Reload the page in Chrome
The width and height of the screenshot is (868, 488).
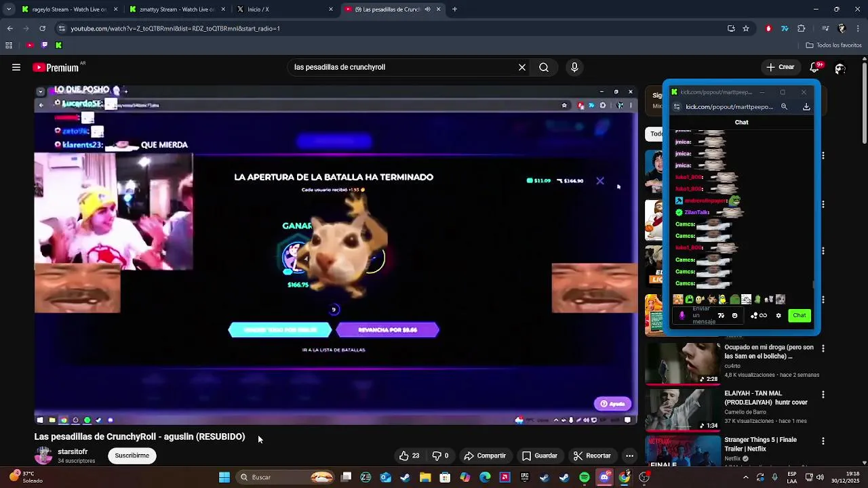coord(42,28)
